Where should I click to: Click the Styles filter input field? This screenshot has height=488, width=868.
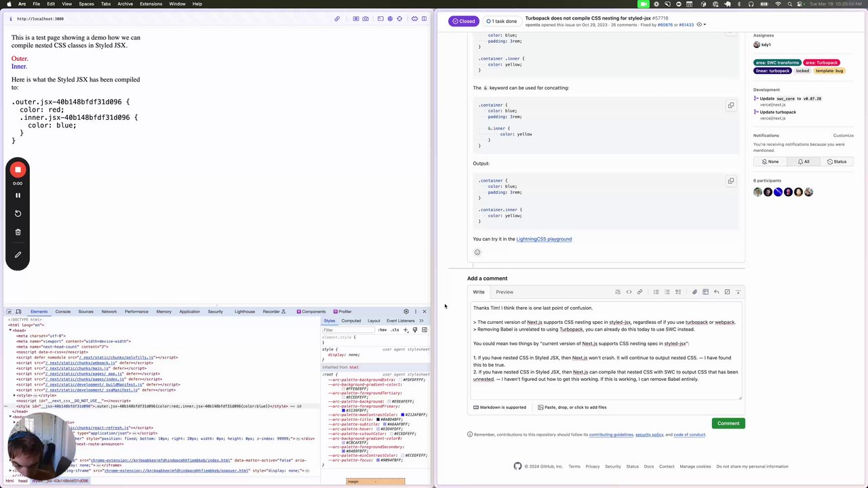tap(349, 330)
